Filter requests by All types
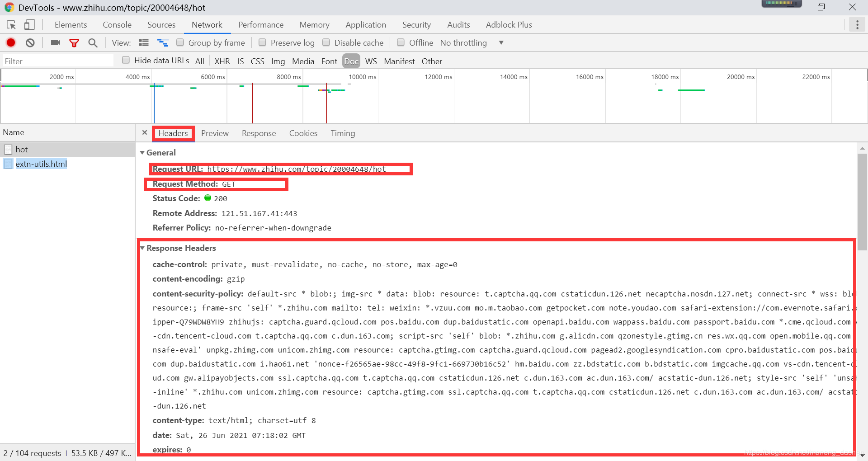The width and height of the screenshot is (868, 461). coord(200,61)
